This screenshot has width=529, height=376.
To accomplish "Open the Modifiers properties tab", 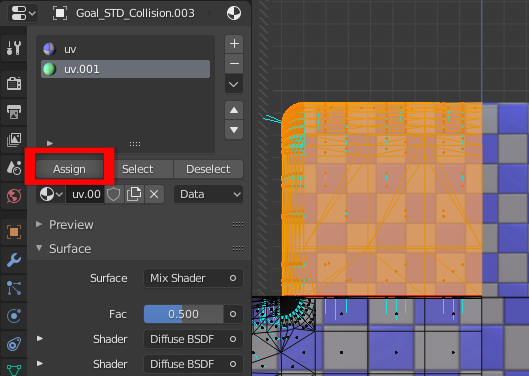I will pos(14,260).
